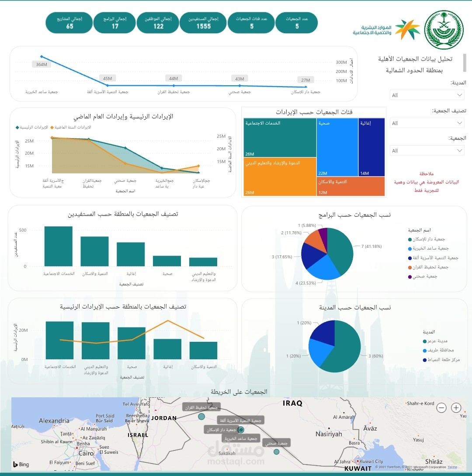Click the Saudi ministry emblem logo
This screenshot has width=472, height=476.
(x=444, y=29)
